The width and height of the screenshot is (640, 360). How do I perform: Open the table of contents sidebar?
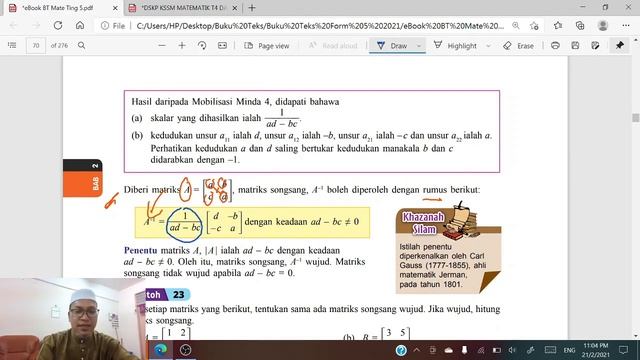[12, 45]
